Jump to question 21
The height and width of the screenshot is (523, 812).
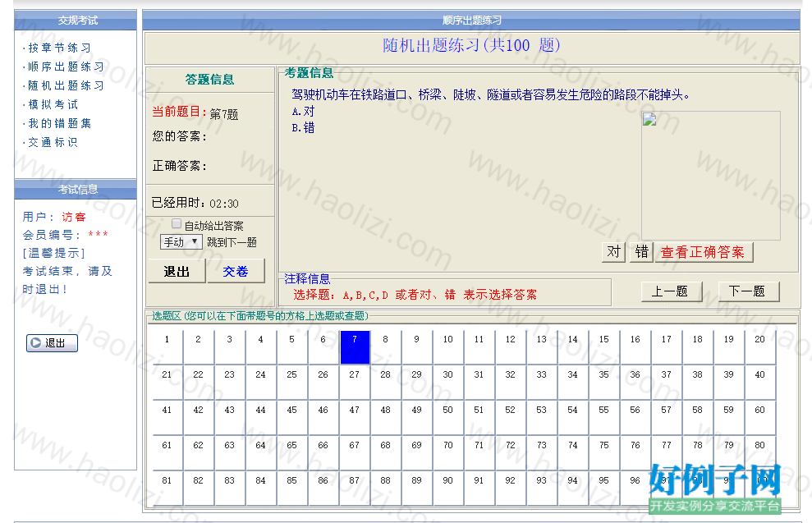coord(167,383)
